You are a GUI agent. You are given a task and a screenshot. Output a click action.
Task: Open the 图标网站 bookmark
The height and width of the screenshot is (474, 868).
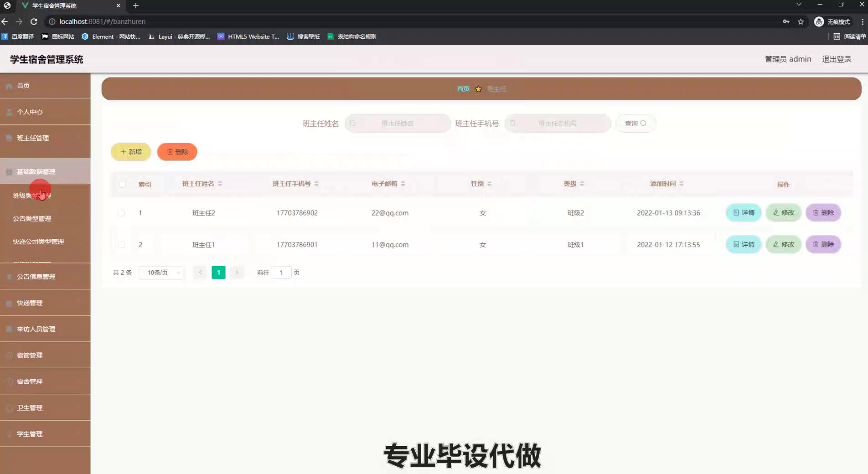pyautogui.click(x=58, y=36)
